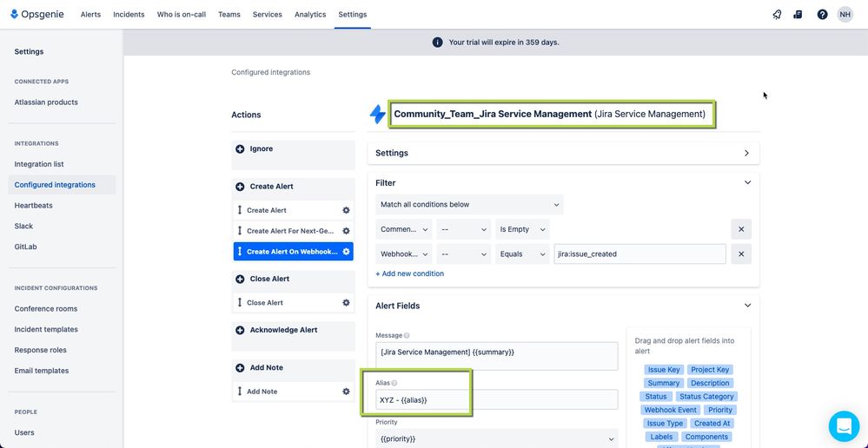
Task: Open gear settings for Create Alert On Webhook
Action: click(x=346, y=252)
